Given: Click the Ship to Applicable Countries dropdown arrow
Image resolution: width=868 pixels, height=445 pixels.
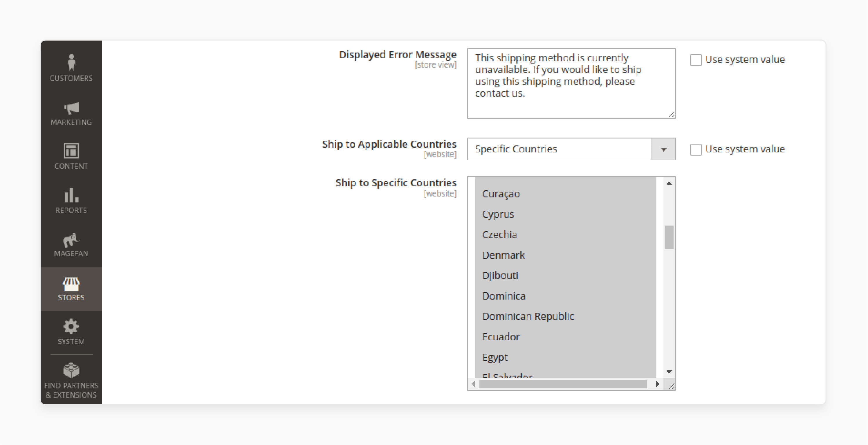Looking at the screenshot, I should [663, 149].
